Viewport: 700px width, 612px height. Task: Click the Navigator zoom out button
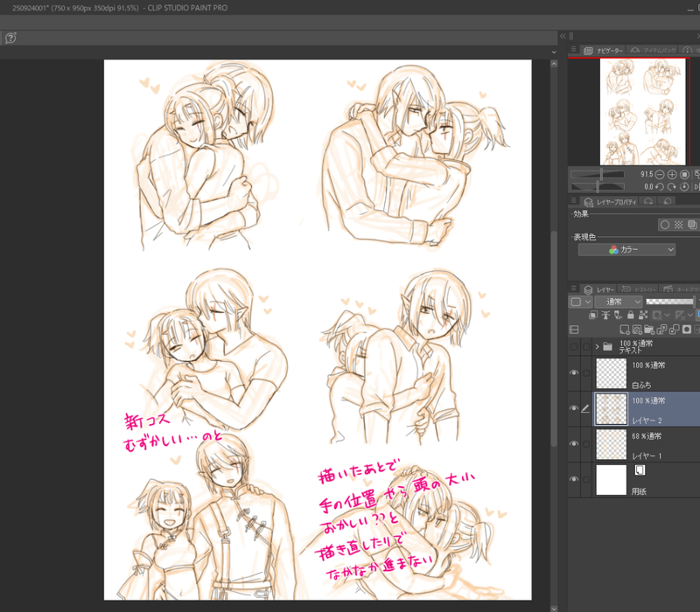(660, 174)
